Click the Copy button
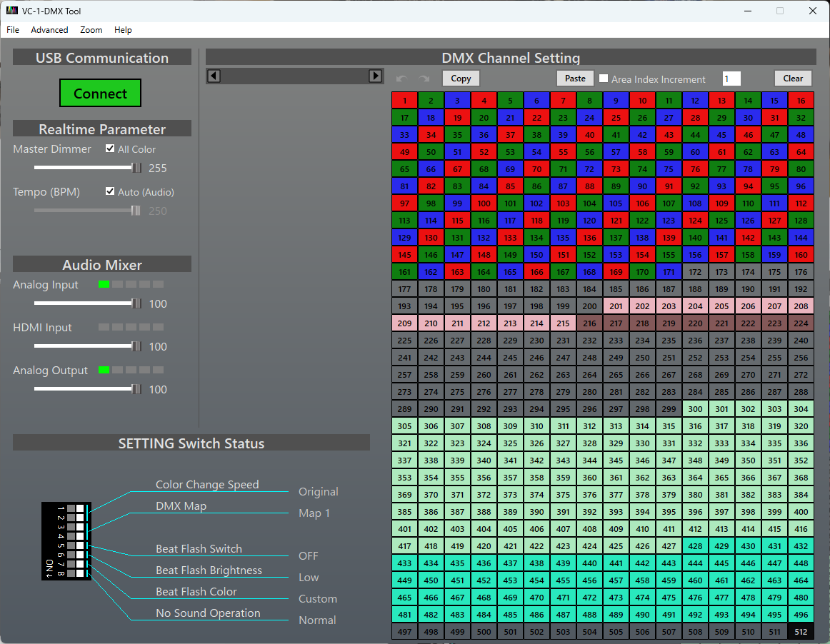Image resolution: width=830 pixels, height=644 pixels. tap(460, 78)
